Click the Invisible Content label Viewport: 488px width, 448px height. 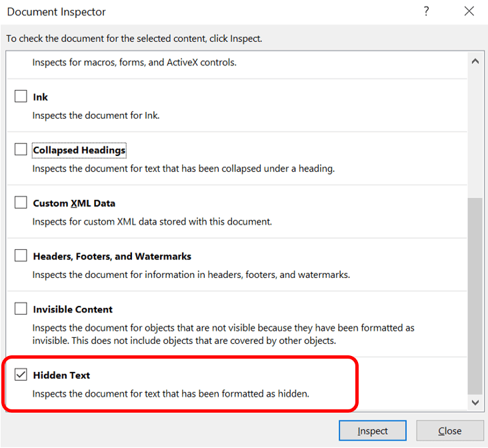(x=73, y=309)
